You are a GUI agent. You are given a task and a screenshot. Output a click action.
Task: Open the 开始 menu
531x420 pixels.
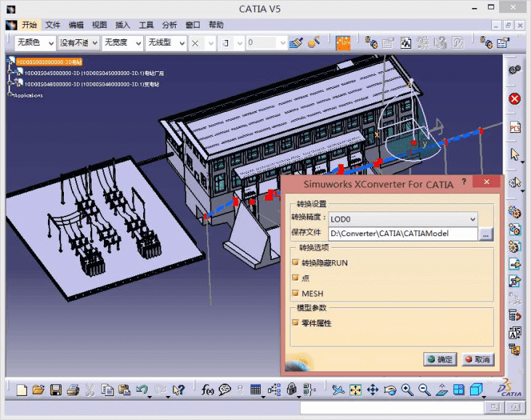29,25
